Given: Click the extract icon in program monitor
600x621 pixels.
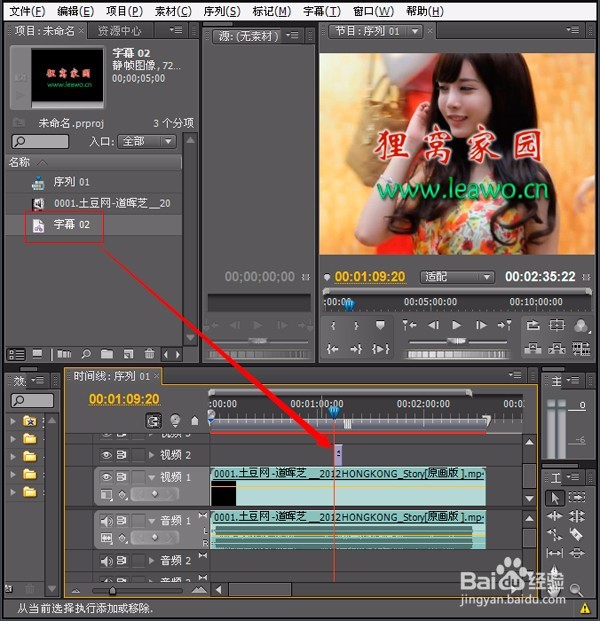Looking at the screenshot, I should pos(557,349).
